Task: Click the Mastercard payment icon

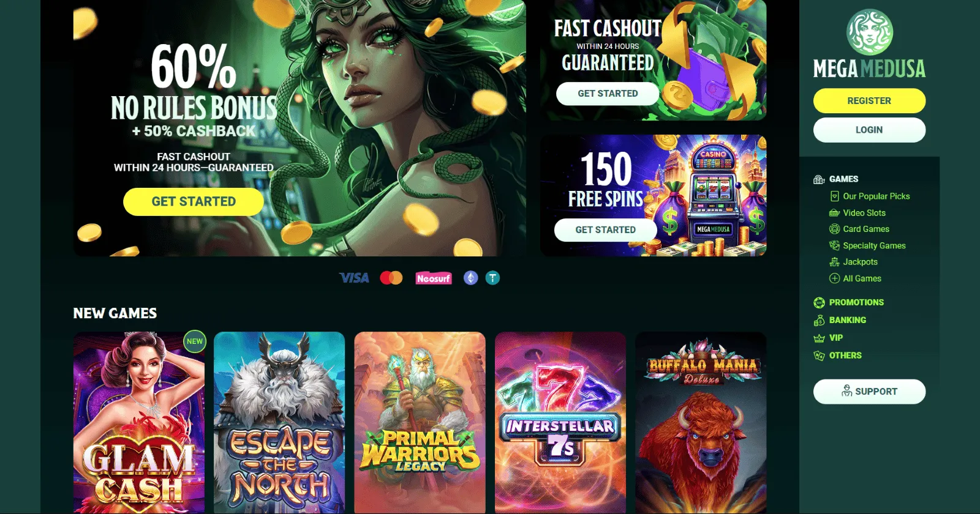Action: [x=391, y=278]
